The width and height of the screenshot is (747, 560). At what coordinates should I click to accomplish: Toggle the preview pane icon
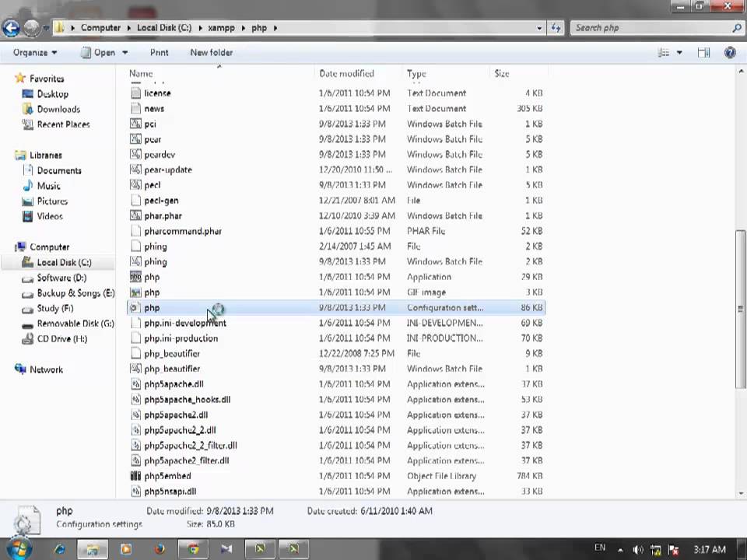[703, 52]
